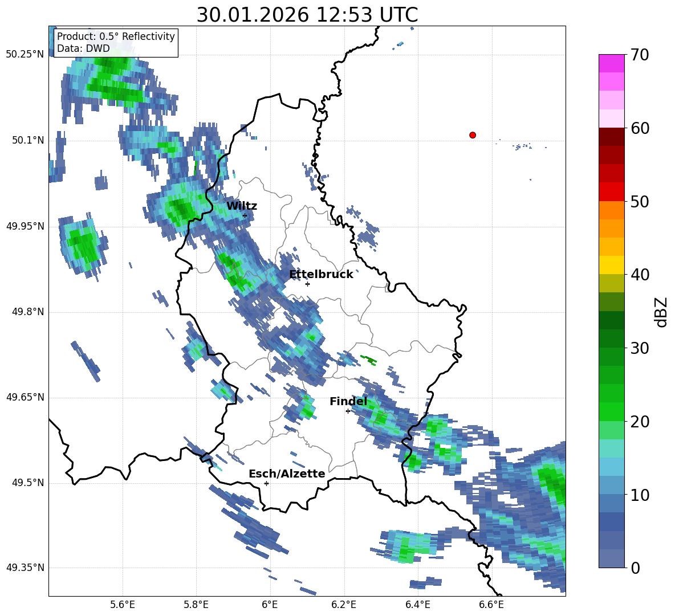
Task: Click the colorbar tick label 20
Action: 640,422
